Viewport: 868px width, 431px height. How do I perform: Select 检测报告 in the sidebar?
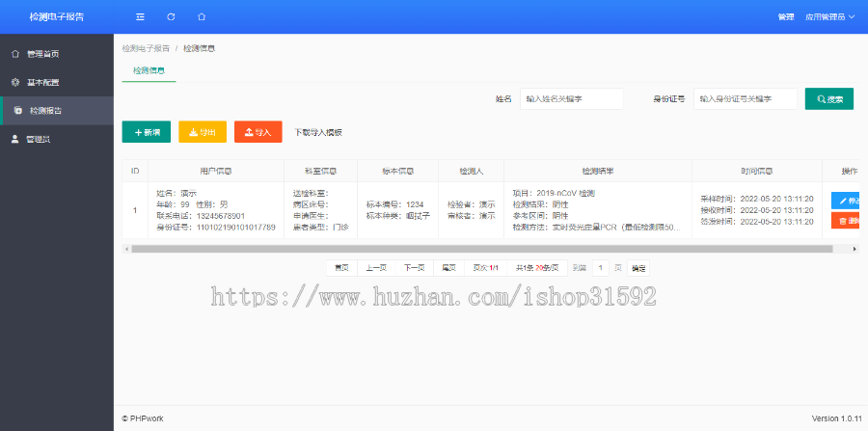tap(57, 111)
